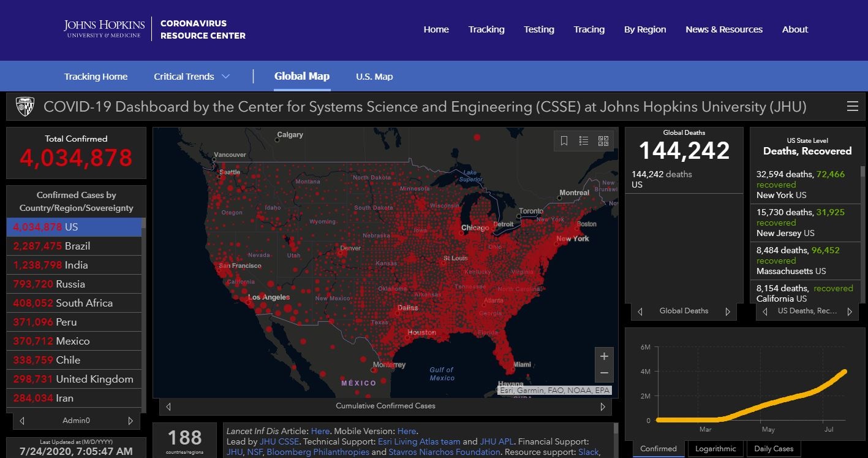This screenshot has height=458, width=868.
Task: Go to previous Global Deaths panel
Action: click(x=640, y=311)
